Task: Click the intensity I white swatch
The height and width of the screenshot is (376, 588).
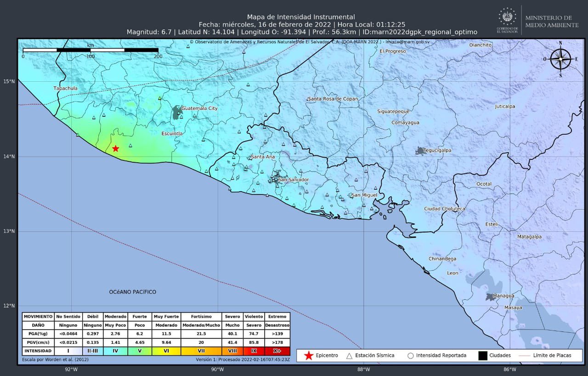Action: (x=68, y=351)
